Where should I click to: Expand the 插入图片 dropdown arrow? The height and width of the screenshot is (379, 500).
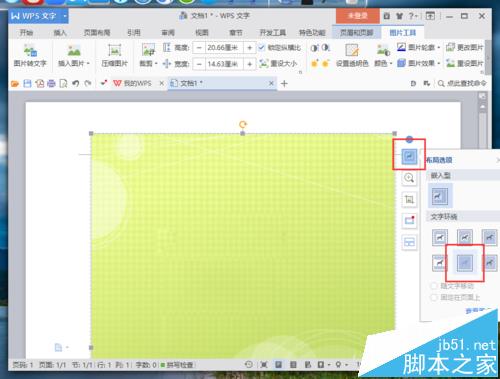[x=88, y=63]
